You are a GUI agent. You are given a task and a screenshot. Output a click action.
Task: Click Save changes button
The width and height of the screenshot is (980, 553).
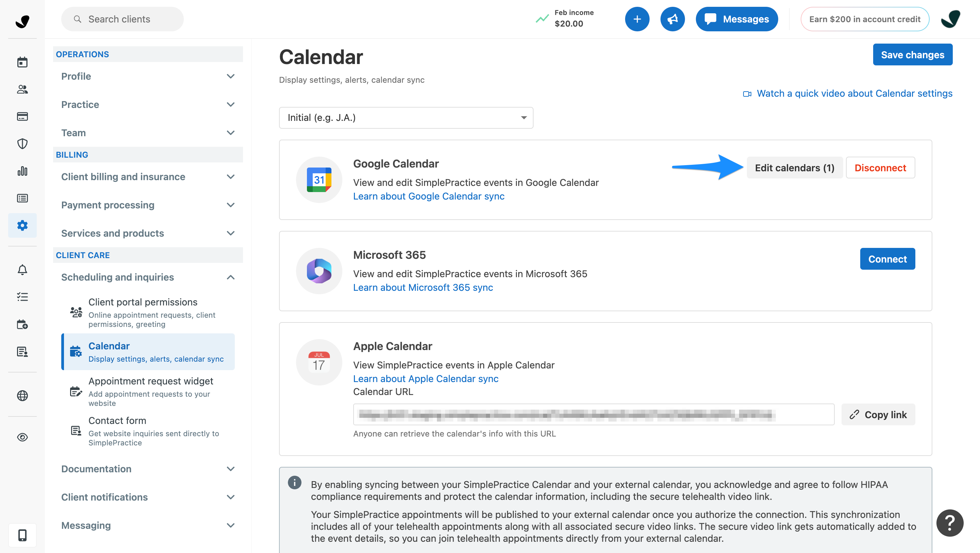(912, 55)
